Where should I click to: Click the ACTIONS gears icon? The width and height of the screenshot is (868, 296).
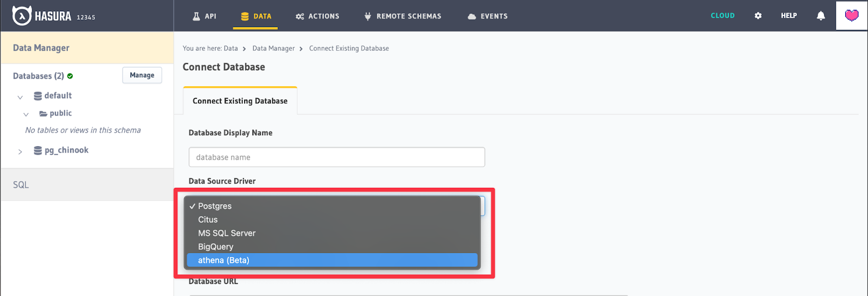click(x=300, y=16)
